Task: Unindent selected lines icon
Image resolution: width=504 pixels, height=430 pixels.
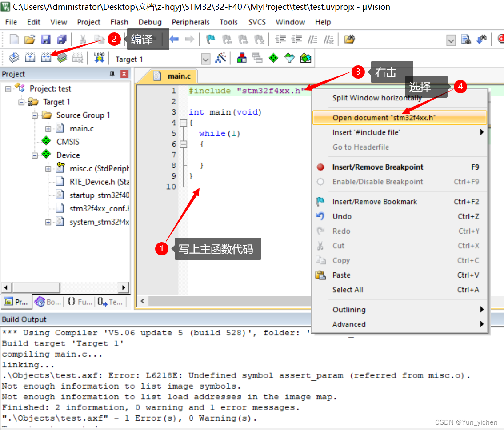Action: point(296,39)
